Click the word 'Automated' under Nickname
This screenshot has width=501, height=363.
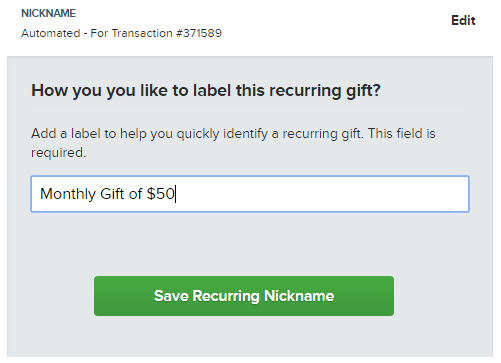click(51, 33)
